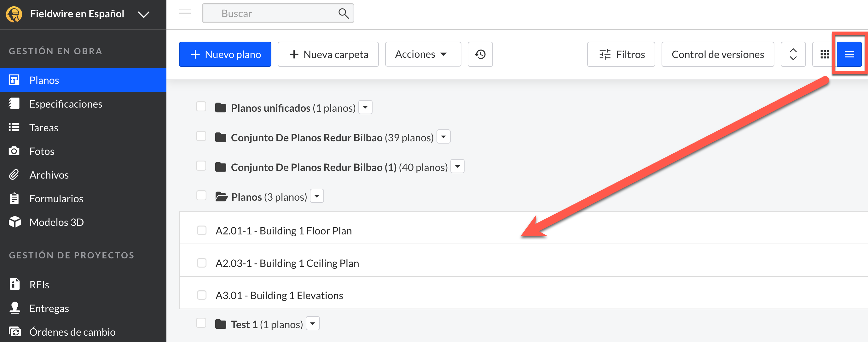Toggle the hamburger sidebar menu icon

[x=185, y=14]
